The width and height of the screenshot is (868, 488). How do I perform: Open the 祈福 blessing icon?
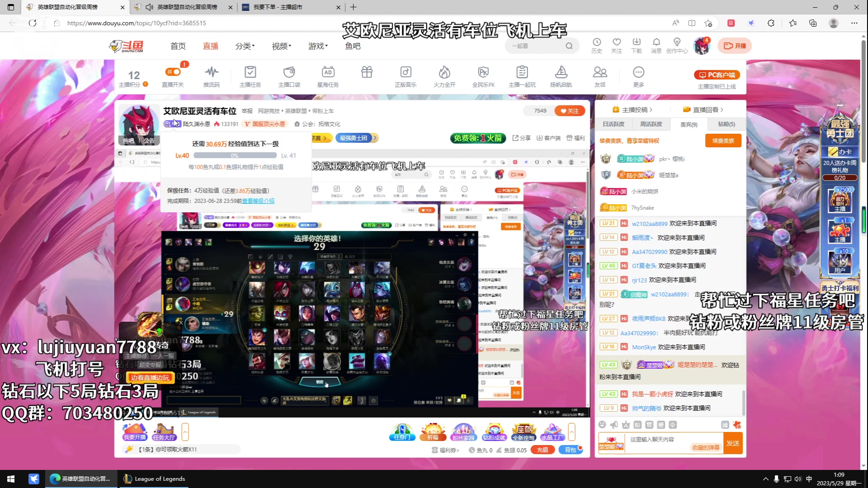click(433, 432)
